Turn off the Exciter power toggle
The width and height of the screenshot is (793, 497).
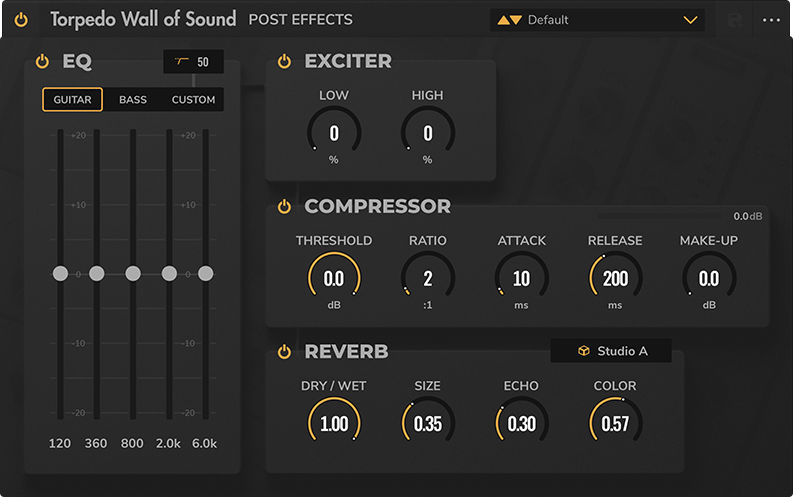tap(284, 62)
